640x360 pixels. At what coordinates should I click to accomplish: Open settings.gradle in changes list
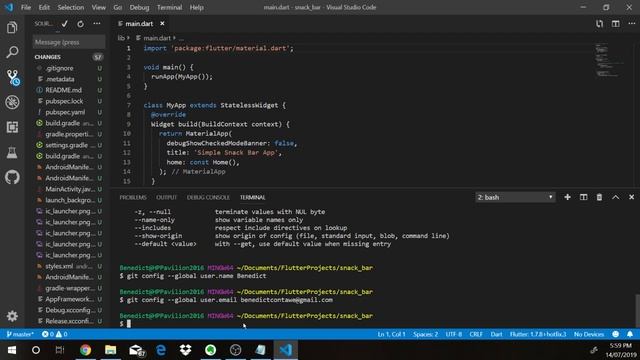68,145
